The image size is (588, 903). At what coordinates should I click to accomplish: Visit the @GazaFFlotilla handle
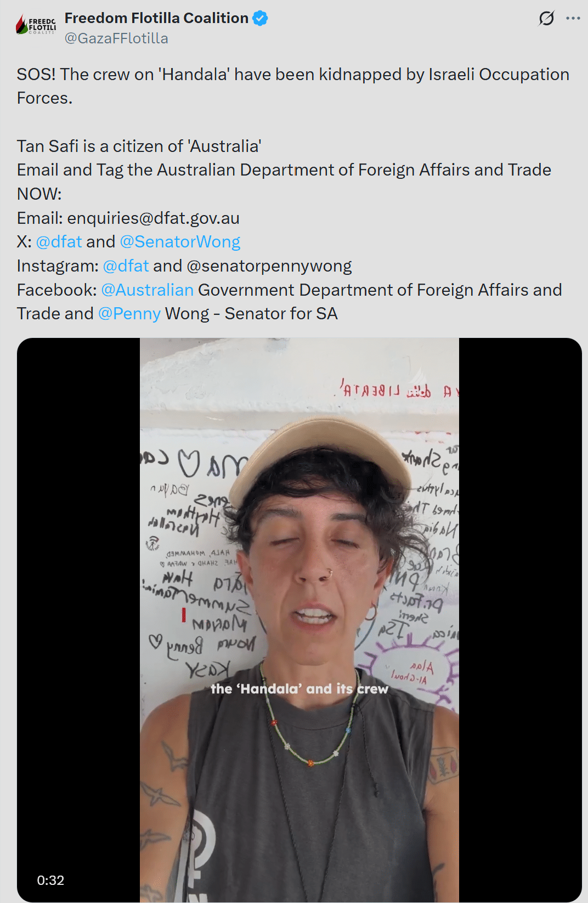pos(116,38)
